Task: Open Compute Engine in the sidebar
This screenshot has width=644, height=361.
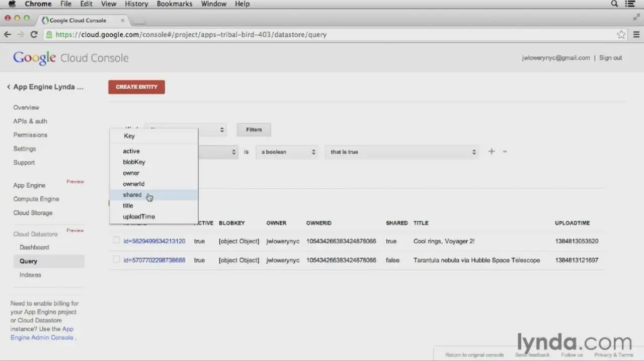Action: 36,199
